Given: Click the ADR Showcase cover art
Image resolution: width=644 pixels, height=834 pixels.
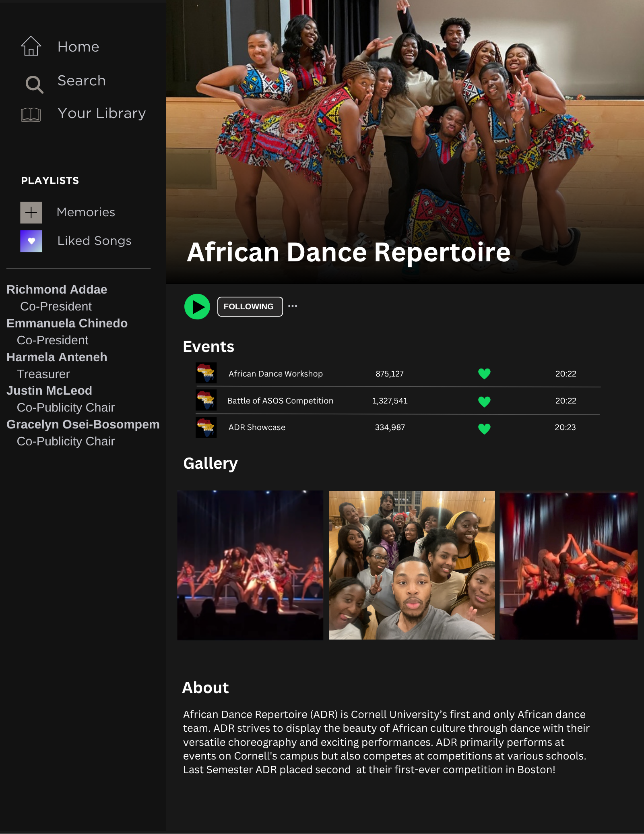Looking at the screenshot, I should (x=206, y=427).
